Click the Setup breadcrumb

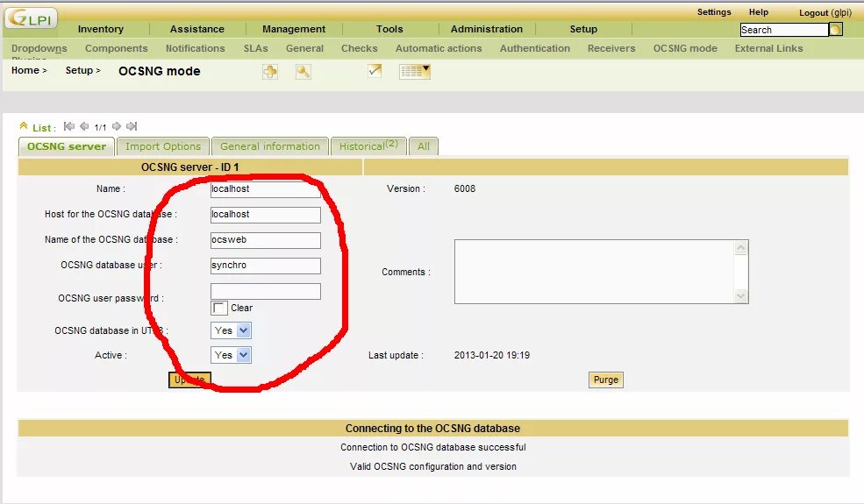[x=79, y=70]
